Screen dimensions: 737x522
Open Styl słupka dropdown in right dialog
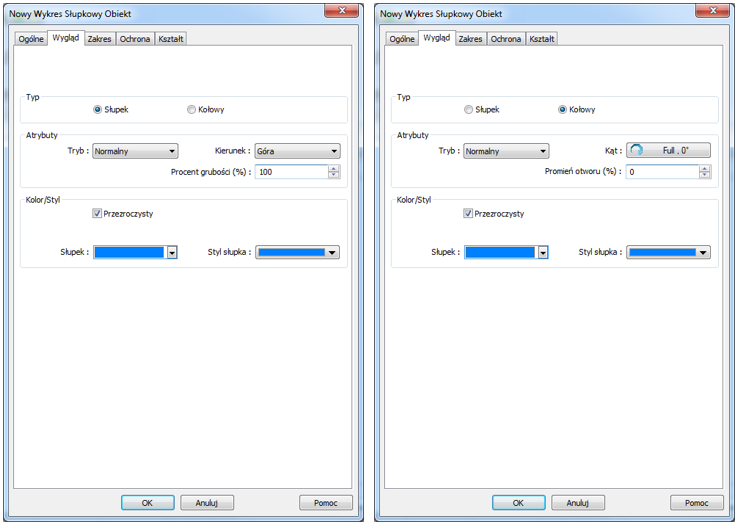(668, 252)
